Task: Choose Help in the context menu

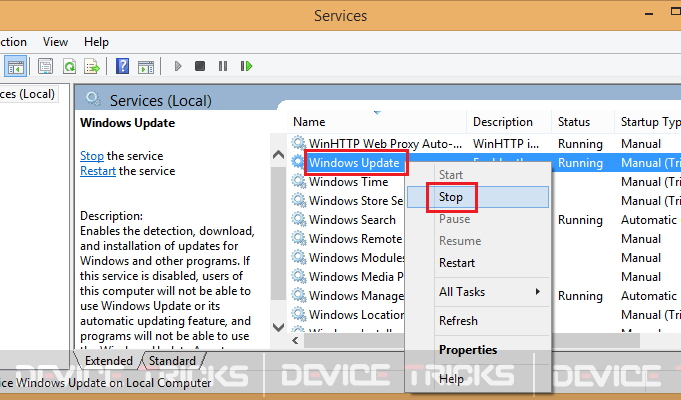Action: pos(478,379)
